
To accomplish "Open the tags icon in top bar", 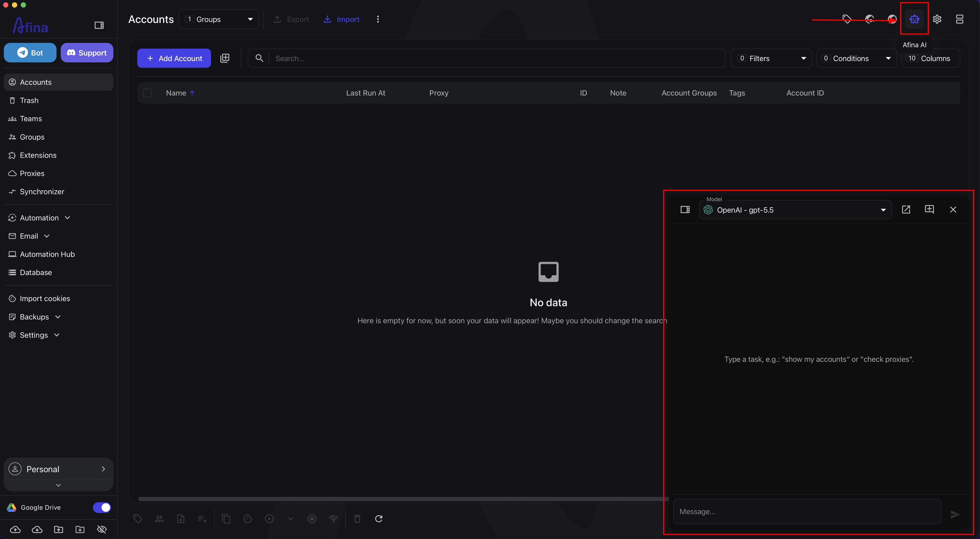I will tap(847, 19).
